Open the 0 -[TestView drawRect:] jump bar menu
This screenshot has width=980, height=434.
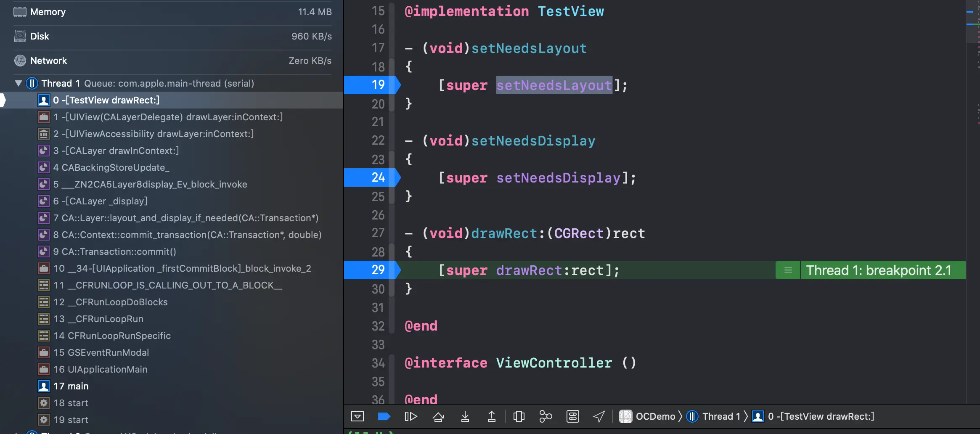pos(813,416)
